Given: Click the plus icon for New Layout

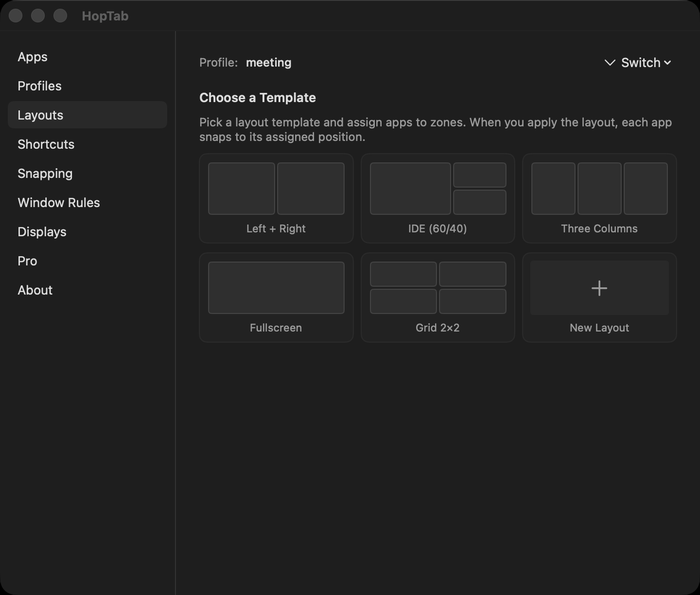Looking at the screenshot, I should [x=599, y=288].
